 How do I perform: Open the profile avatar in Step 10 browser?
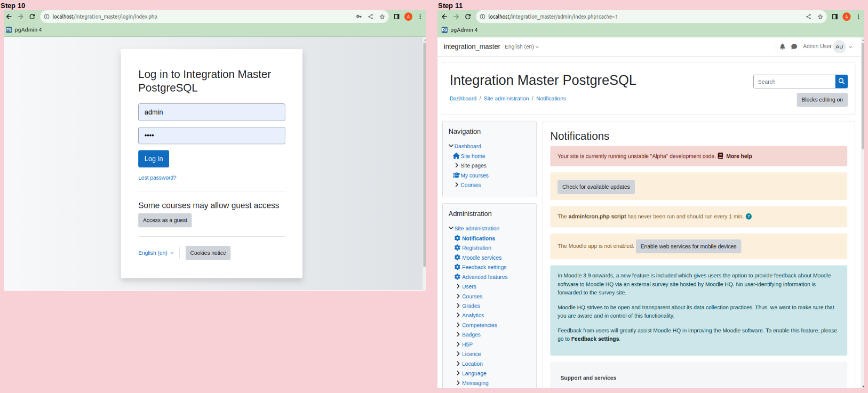point(408,17)
